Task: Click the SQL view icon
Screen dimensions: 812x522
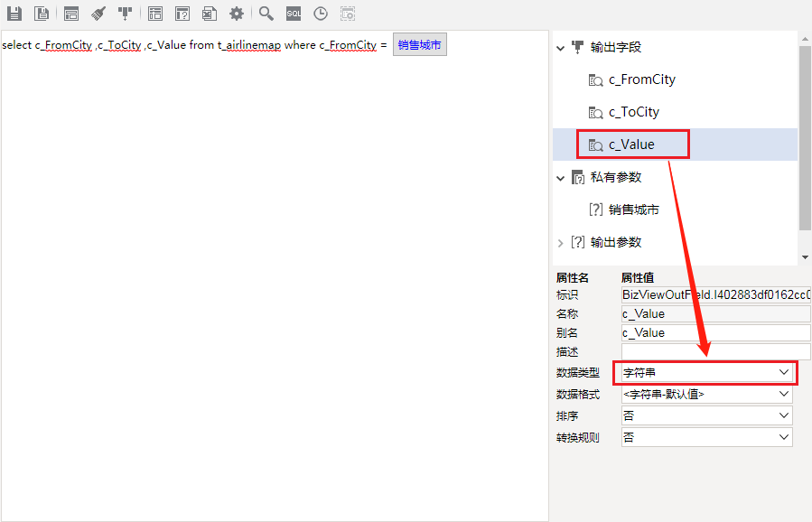Action: pos(294,14)
